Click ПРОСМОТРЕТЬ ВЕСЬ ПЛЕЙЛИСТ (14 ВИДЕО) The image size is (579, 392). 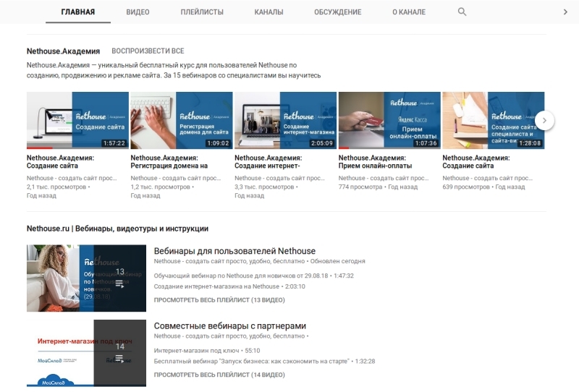point(219,375)
